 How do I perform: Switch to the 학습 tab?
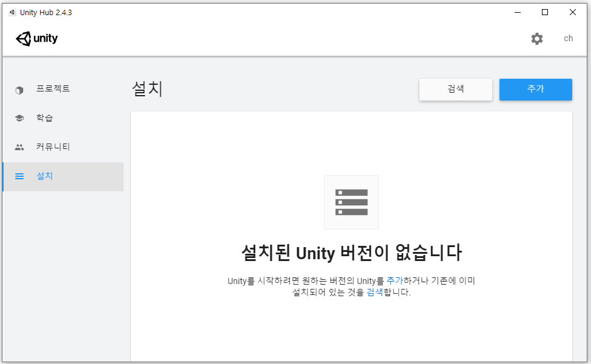tap(63, 118)
